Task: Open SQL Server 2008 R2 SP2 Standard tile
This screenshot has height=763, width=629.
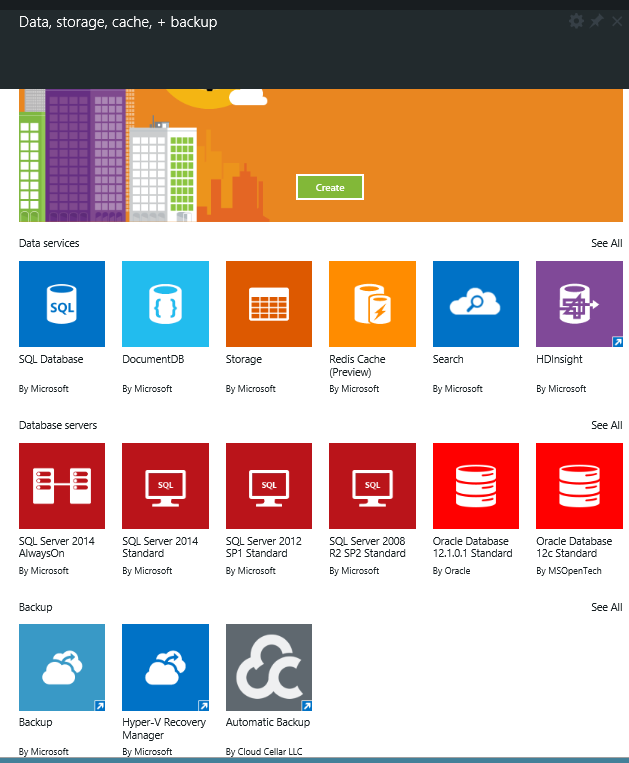Action: (373, 486)
